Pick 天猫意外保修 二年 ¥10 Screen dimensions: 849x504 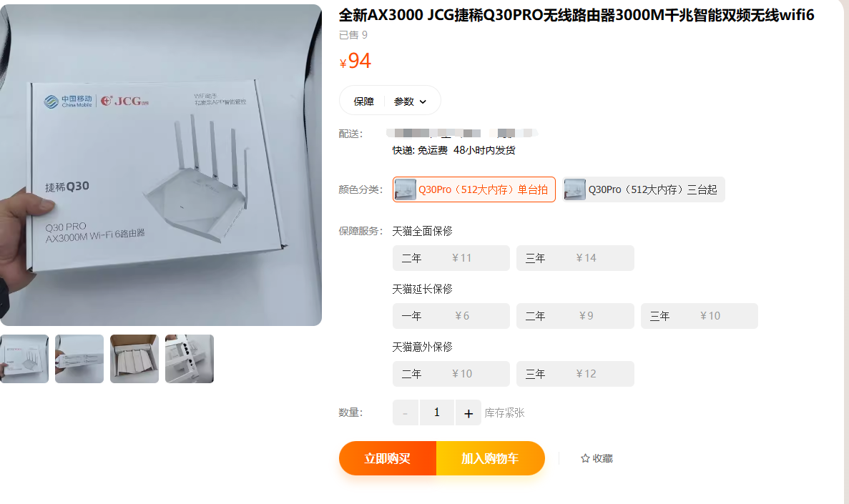451,374
